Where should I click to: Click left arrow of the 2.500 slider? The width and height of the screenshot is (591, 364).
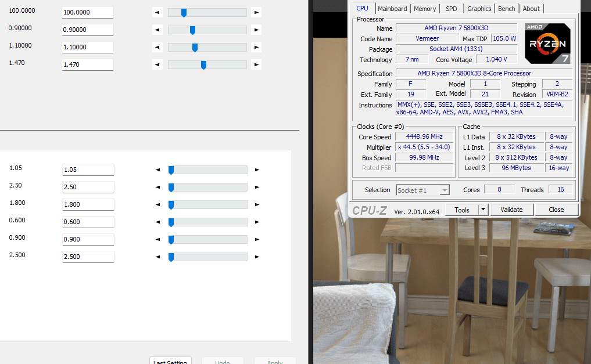(158, 257)
